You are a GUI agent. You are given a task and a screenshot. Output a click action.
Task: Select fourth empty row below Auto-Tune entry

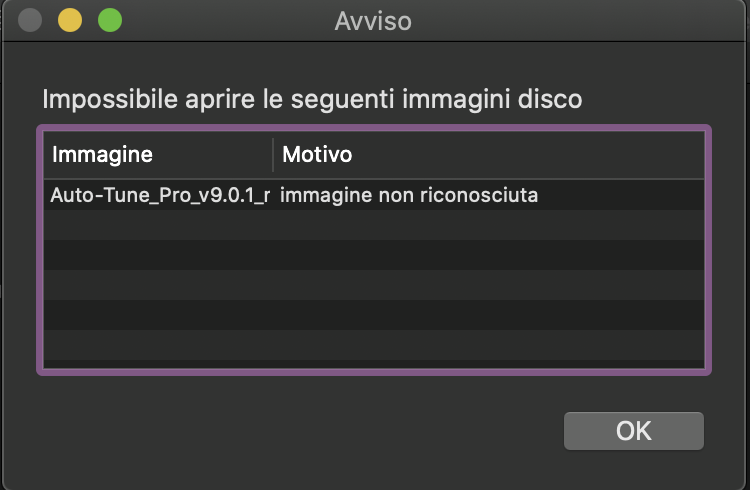tap(374, 315)
